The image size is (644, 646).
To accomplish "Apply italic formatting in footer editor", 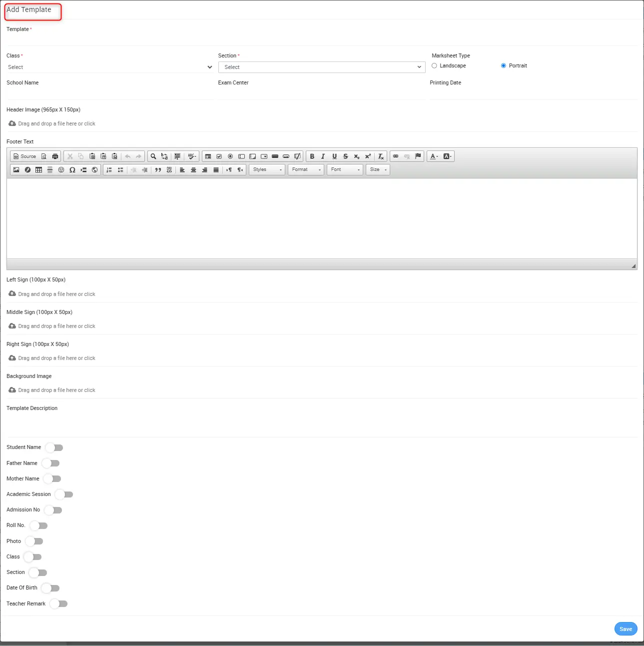I will [x=323, y=156].
